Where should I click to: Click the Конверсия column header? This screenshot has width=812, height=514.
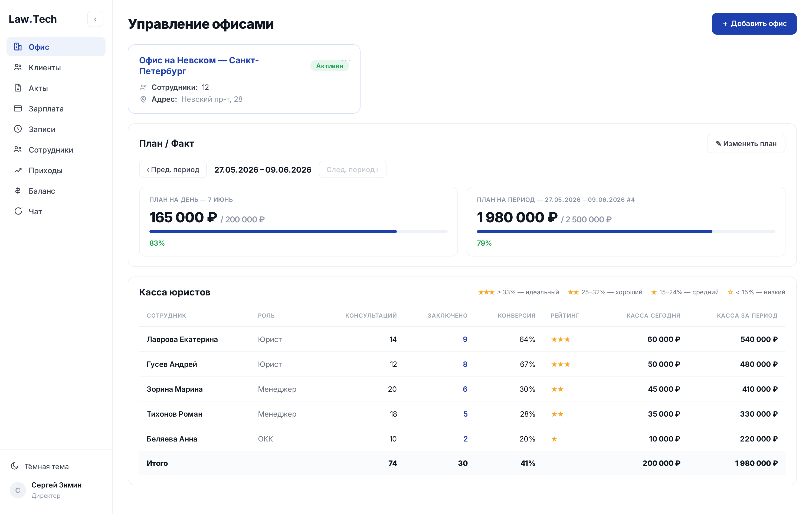516,315
